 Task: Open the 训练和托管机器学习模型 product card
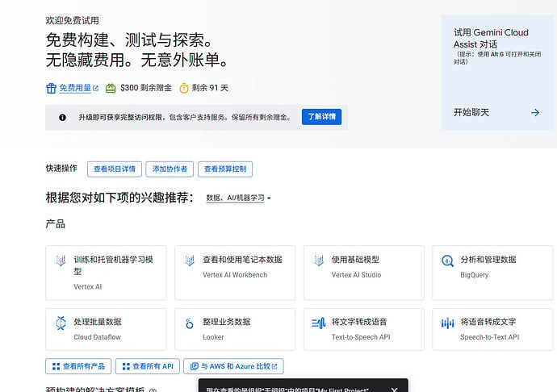point(106,273)
